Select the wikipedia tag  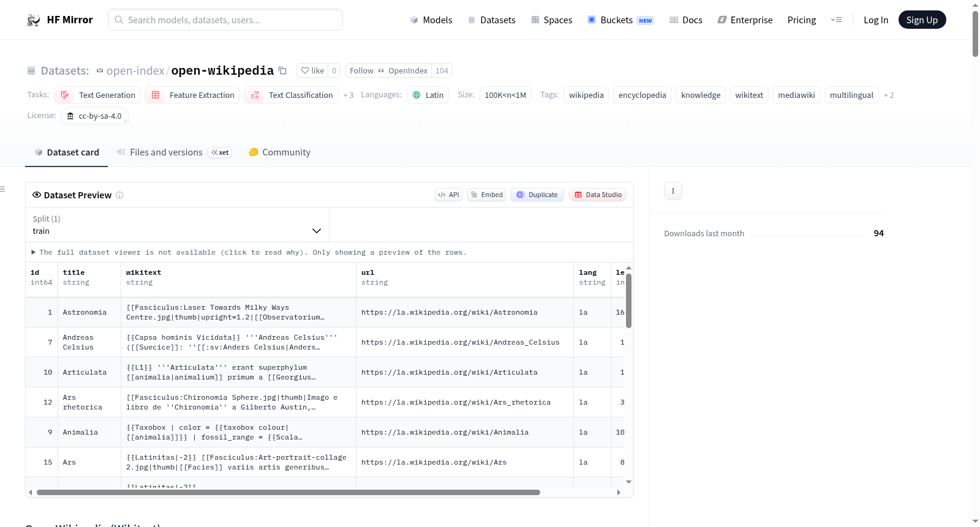(x=586, y=95)
